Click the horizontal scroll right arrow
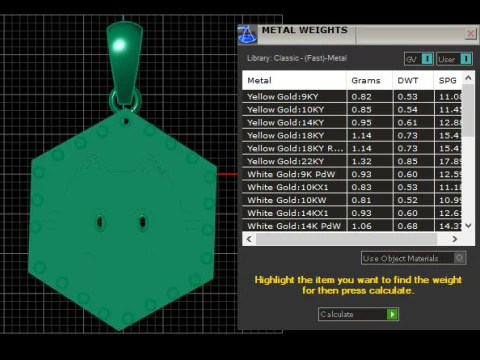The width and height of the screenshot is (480, 360). [x=455, y=239]
